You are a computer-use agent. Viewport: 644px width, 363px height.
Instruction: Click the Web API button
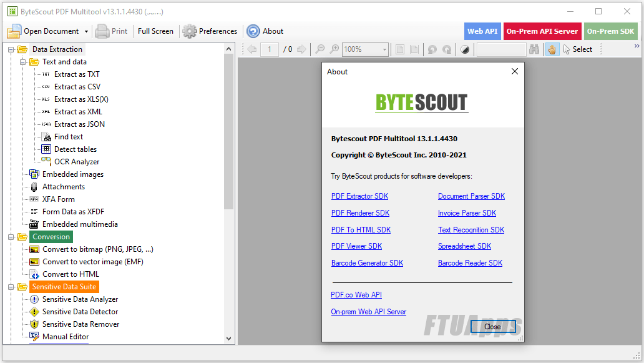pos(482,31)
